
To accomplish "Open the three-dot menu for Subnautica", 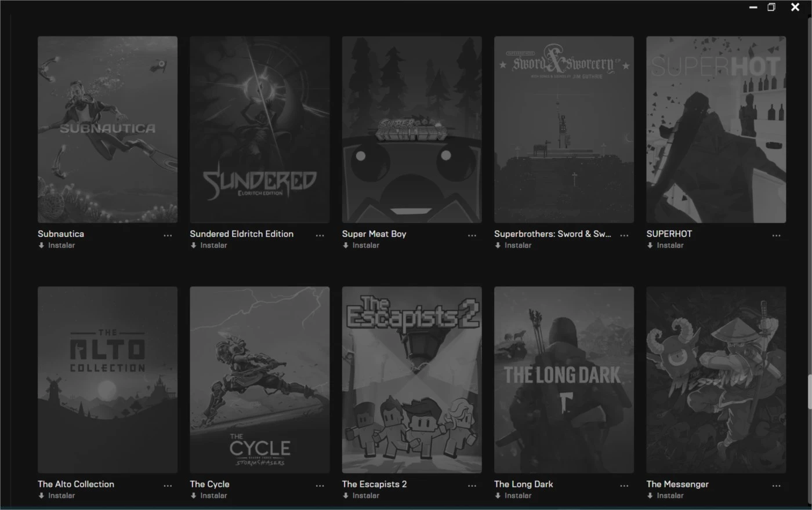I will click(x=168, y=235).
